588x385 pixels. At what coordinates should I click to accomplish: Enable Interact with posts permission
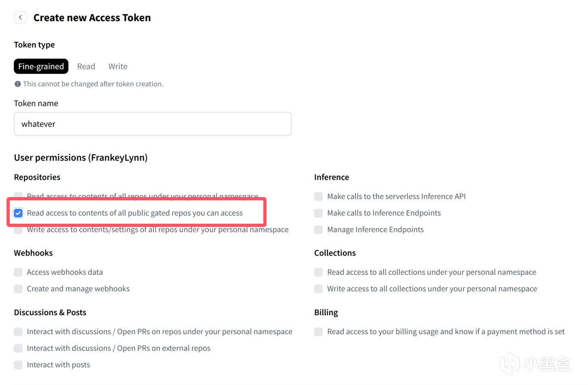tap(18, 365)
